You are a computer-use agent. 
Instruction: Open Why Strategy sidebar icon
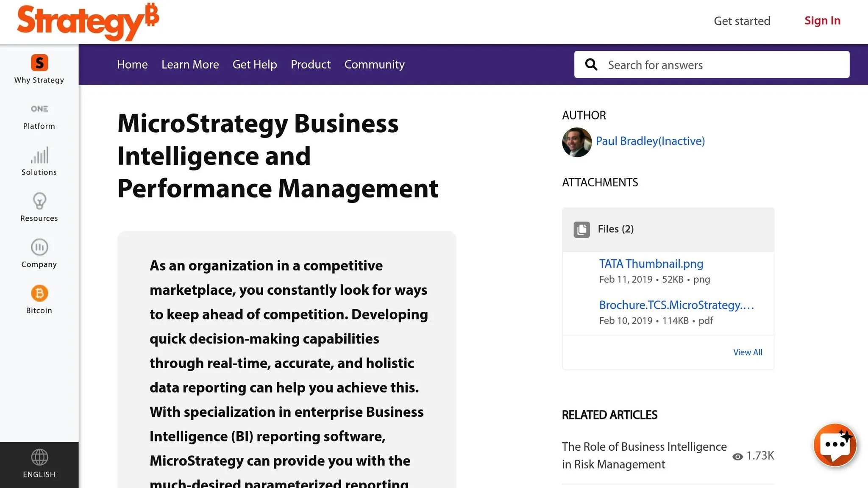[x=39, y=63]
